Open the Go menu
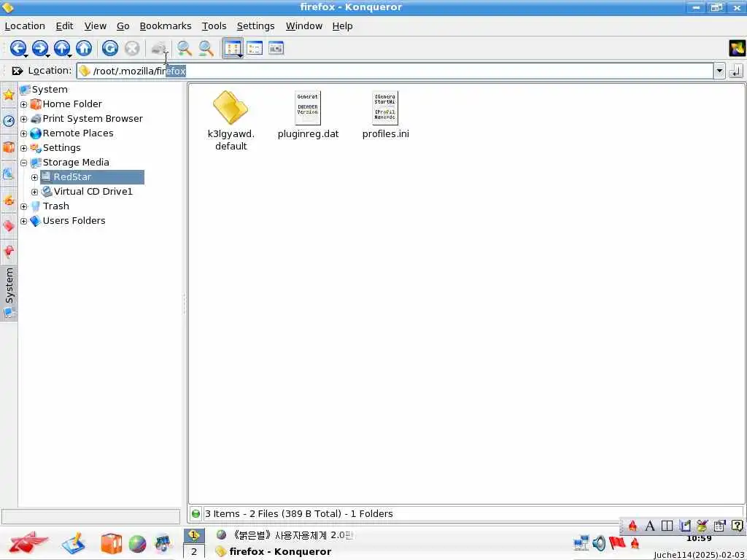747x560 pixels. coord(123,26)
